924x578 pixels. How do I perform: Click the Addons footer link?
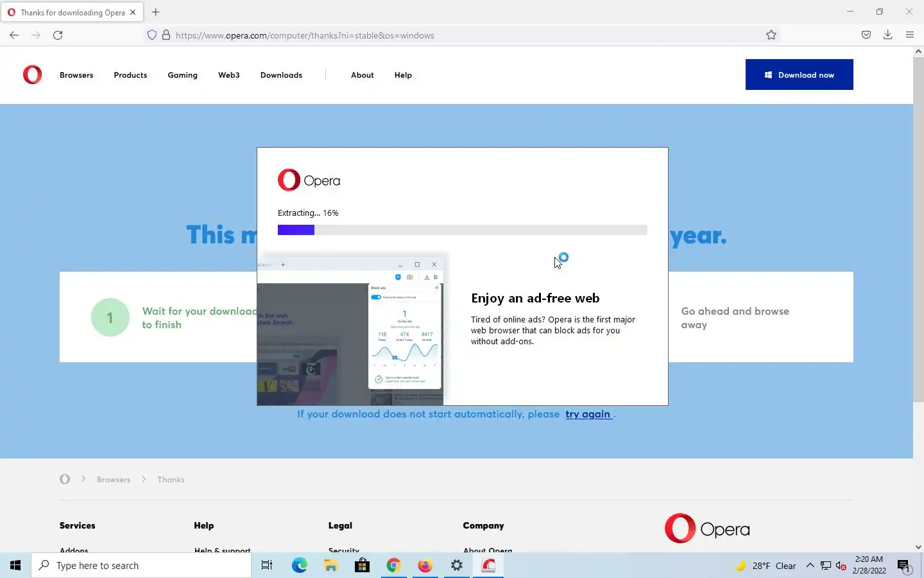tap(74, 550)
